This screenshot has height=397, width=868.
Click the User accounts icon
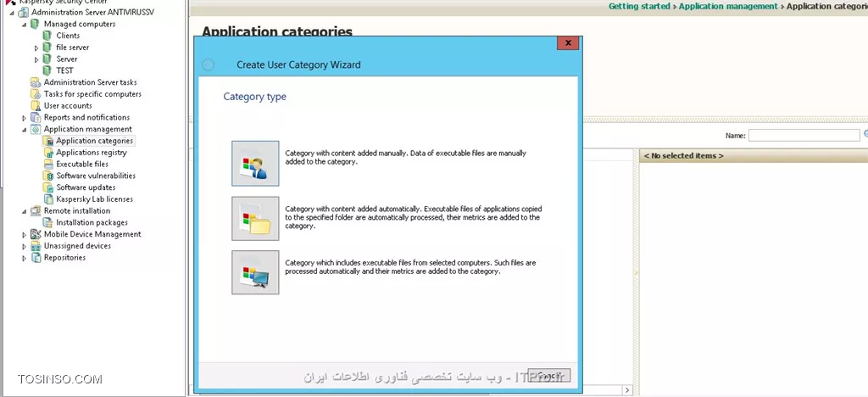point(36,105)
